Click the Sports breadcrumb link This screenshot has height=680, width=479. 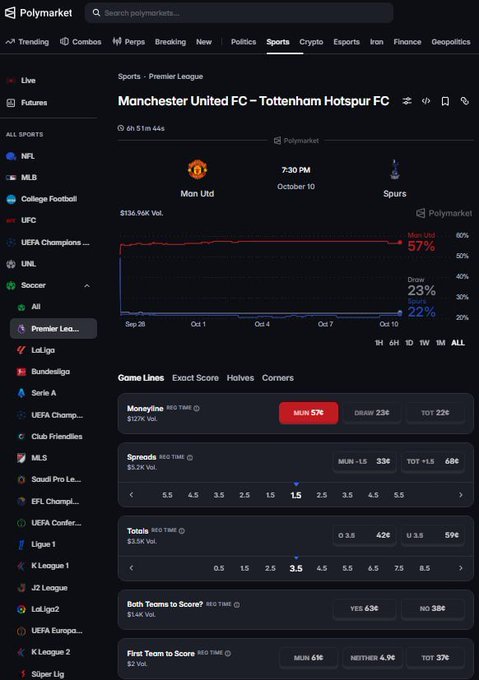(x=129, y=76)
